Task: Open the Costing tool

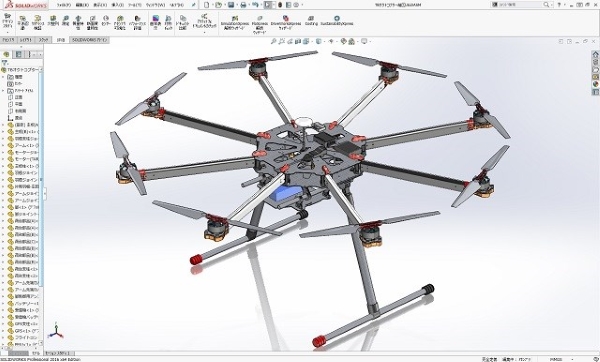Action: (x=311, y=20)
